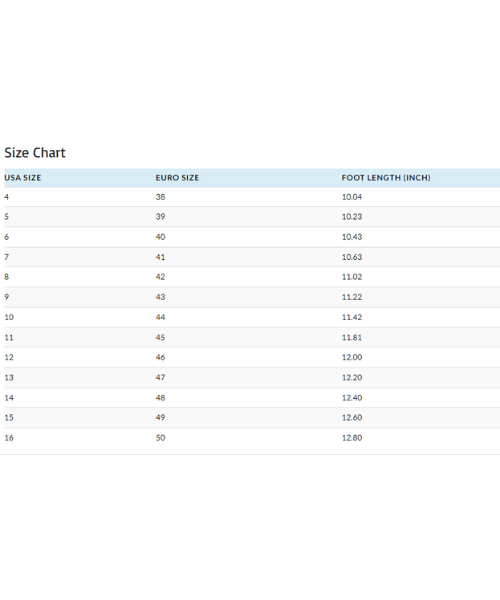The width and height of the screenshot is (500, 600).
Task: Select Euro size 43 cell
Action: click(160, 297)
